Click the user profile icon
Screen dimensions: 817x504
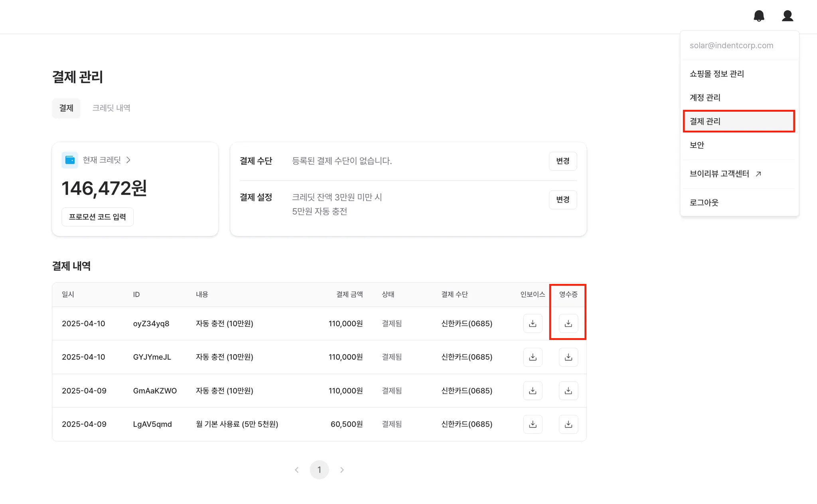(787, 16)
